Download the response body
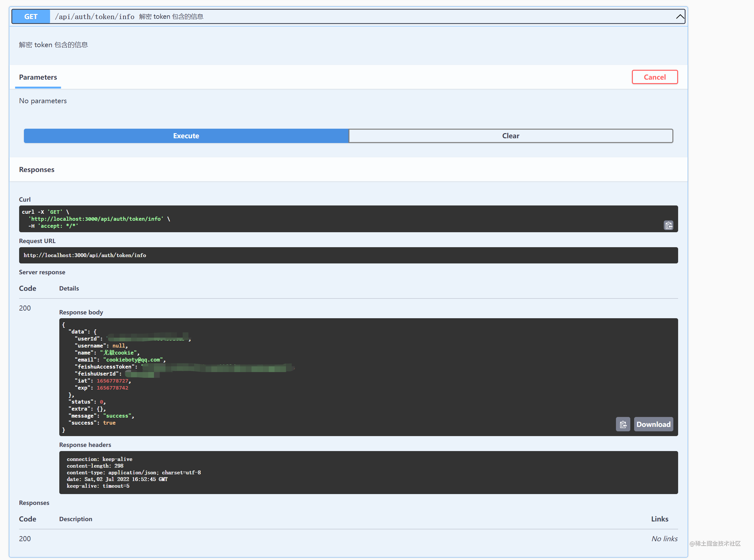754x560 pixels. tap(653, 424)
